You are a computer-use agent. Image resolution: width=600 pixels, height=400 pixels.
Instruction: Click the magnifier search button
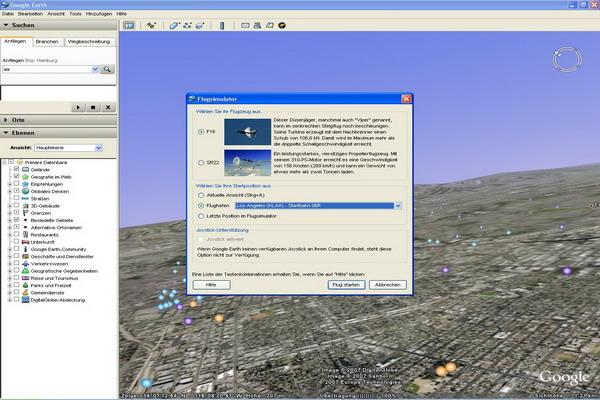click(x=107, y=69)
